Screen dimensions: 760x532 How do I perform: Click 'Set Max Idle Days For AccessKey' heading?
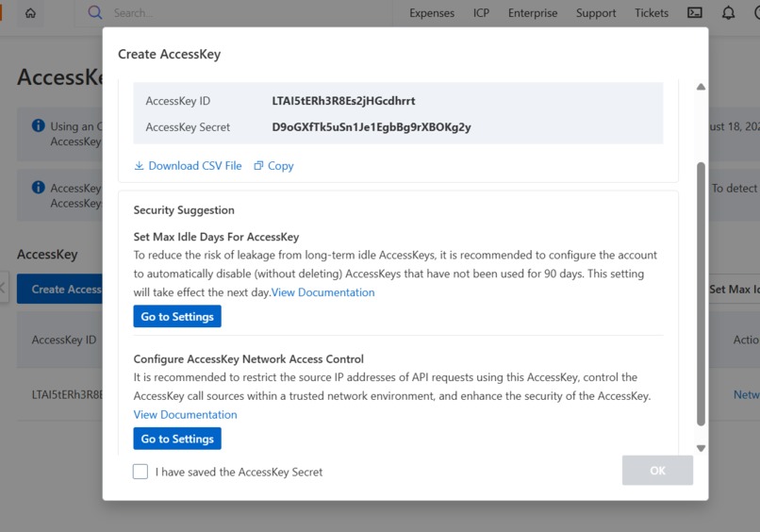coord(216,237)
